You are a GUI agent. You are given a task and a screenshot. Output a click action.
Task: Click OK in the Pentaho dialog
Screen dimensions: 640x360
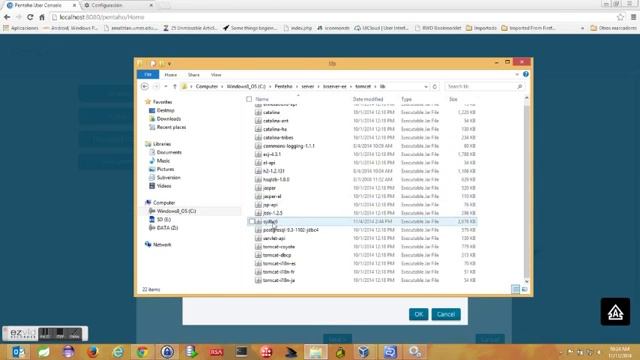(418, 314)
